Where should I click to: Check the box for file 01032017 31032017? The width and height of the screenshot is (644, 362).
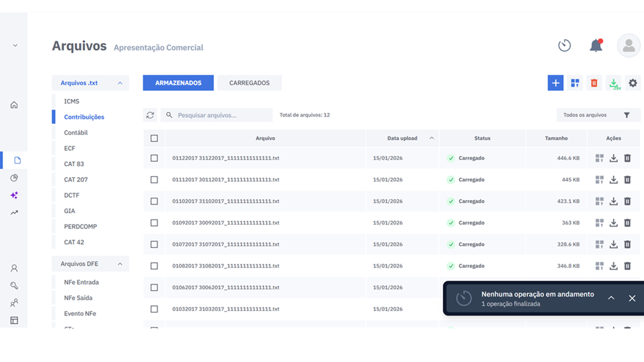coord(154,309)
